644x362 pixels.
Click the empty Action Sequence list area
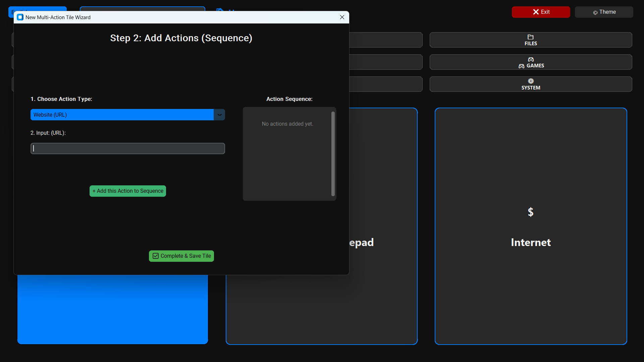click(x=287, y=161)
